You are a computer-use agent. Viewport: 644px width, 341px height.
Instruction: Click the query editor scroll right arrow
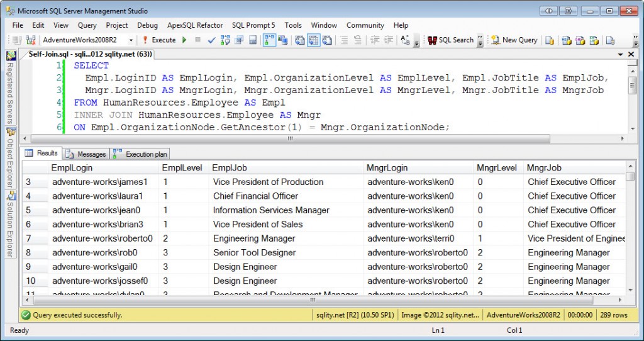coord(623,139)
